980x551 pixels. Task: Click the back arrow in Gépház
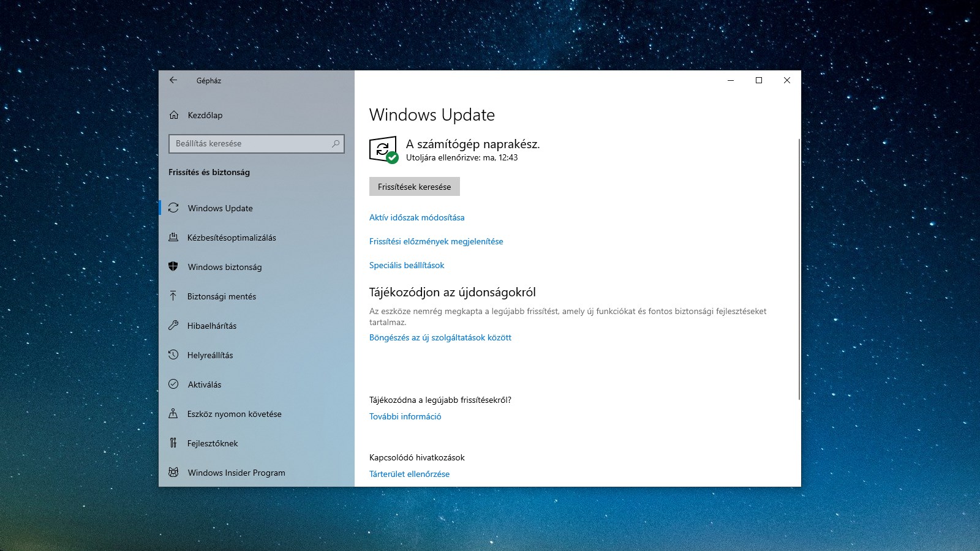coord(173,80)
